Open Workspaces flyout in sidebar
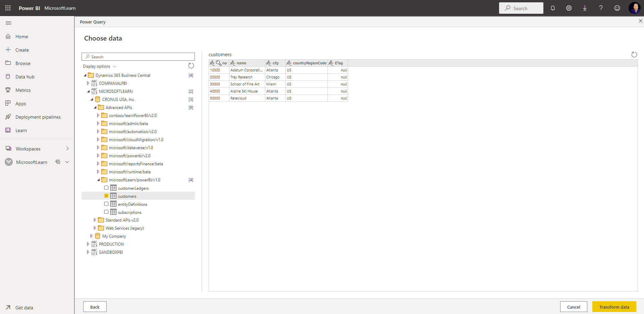Image resolution: width=644 pixels, height=314 pixels. click(37, 149)
